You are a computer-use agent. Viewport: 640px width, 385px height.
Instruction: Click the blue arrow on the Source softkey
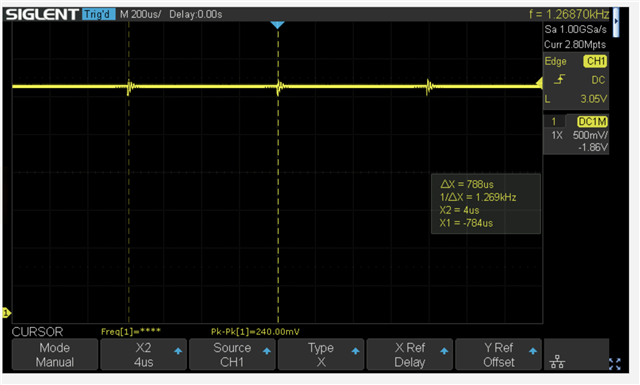click(267, 351)
